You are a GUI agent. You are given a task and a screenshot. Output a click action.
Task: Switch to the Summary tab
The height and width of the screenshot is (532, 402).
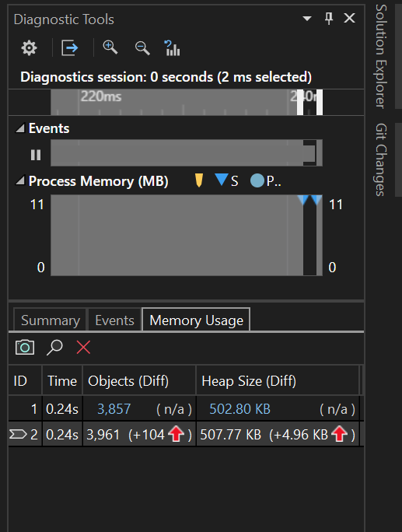[51, 320]
